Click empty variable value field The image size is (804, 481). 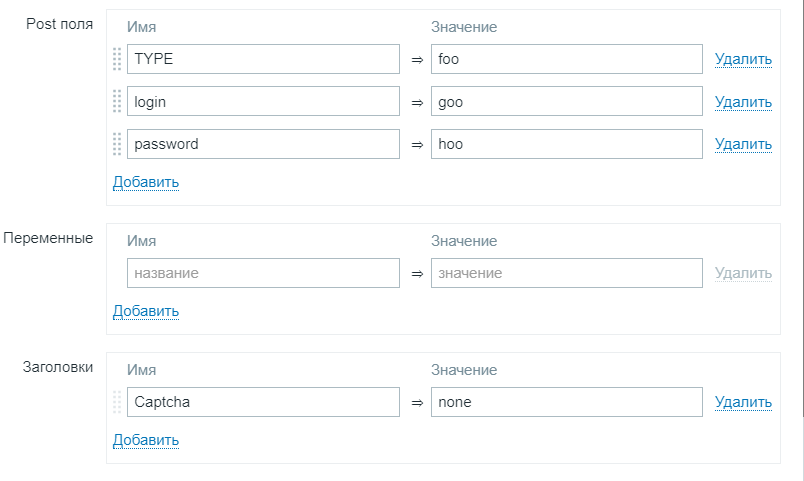566,273
